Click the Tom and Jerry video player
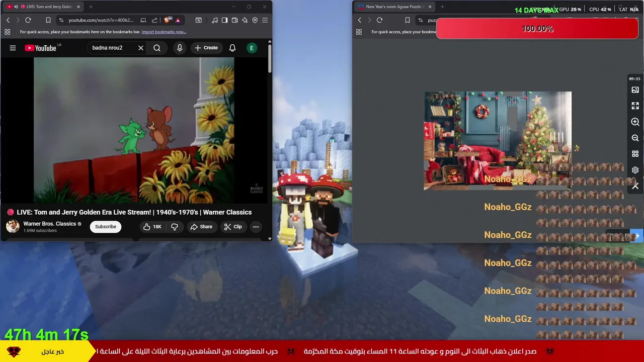Screen dimensions: 644x362 click(x=134, y=130)
